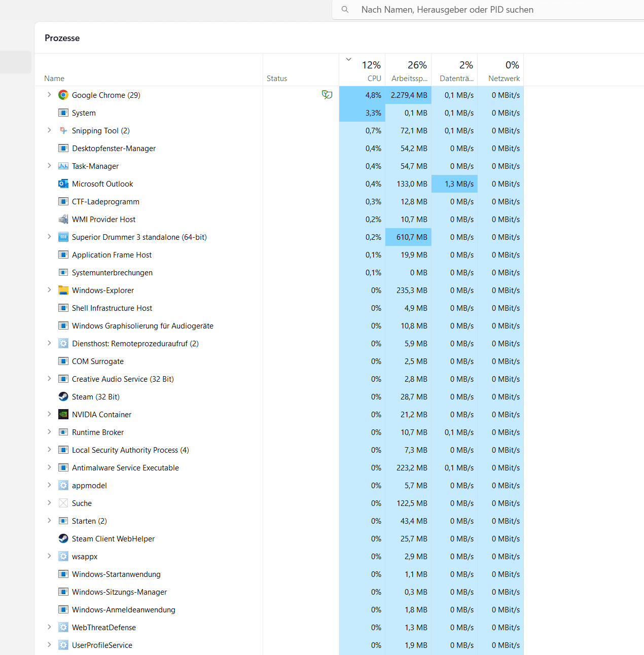Viewport: 644px width, 655px height.
Task: Select the Windows-Sitzungs-Manager row
Action: tap(279, 592)
